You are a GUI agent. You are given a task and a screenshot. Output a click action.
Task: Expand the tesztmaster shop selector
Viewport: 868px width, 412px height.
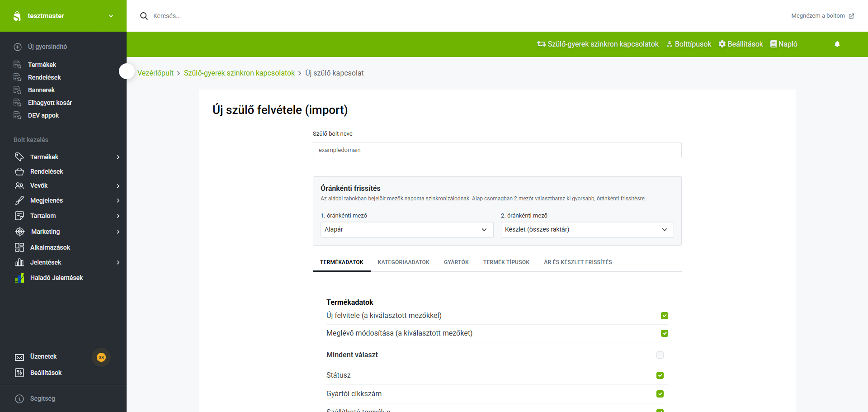pos(111,16)
